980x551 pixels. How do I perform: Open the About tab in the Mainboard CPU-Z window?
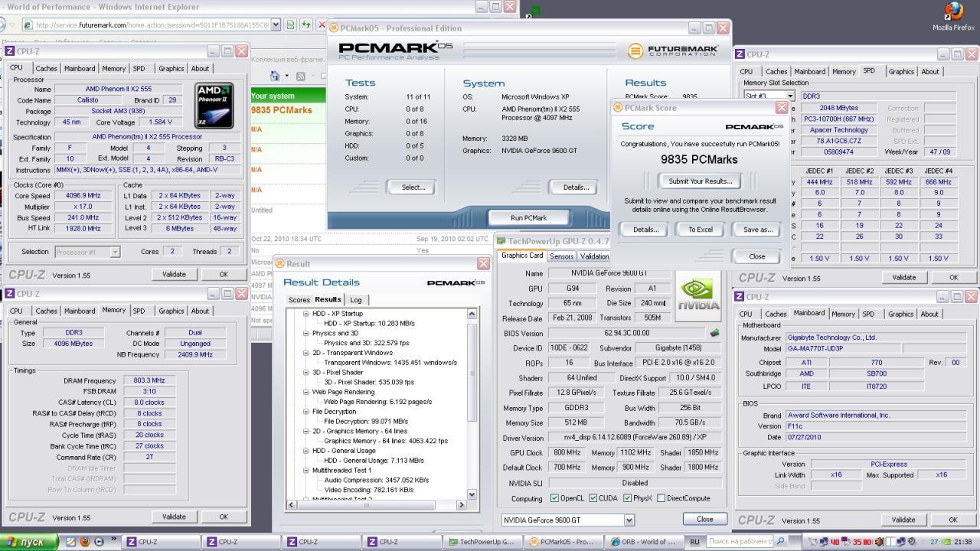pos(929,314)
